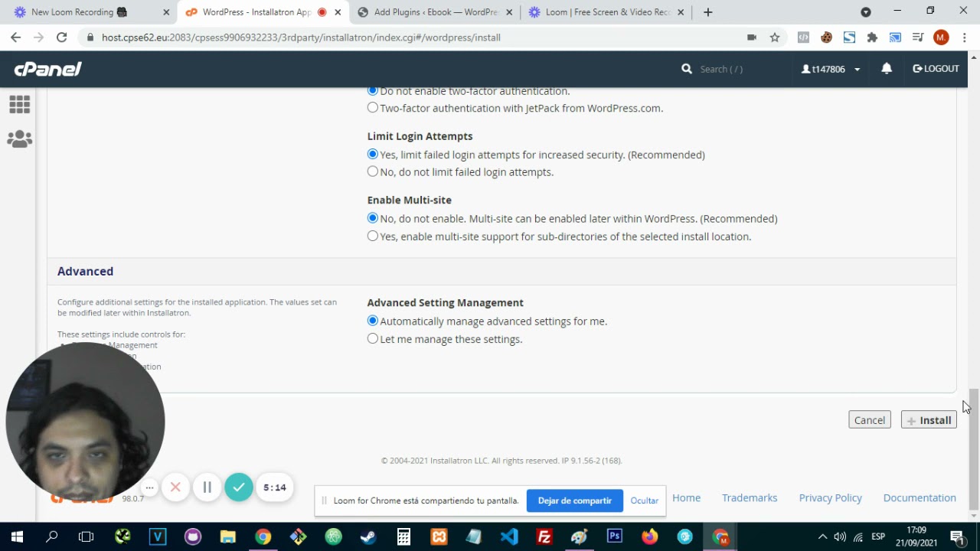Finish Loom recording with the check button
980x551 pixels.
pos(239,487)
